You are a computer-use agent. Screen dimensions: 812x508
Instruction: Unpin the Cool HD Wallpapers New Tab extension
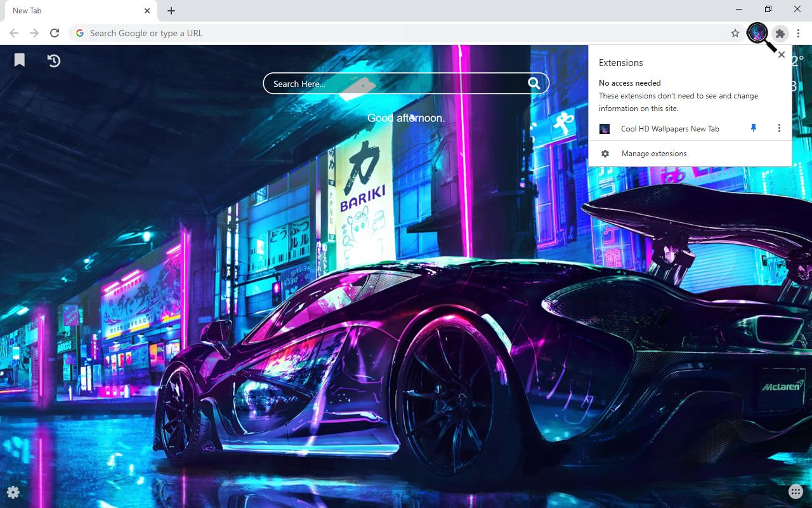(x=754, y=128)
